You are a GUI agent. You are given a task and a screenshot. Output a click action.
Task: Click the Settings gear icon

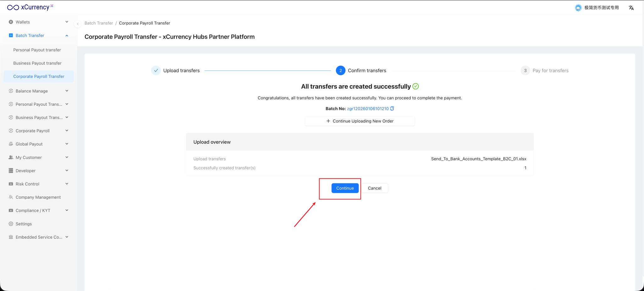[x=11, y=224]
